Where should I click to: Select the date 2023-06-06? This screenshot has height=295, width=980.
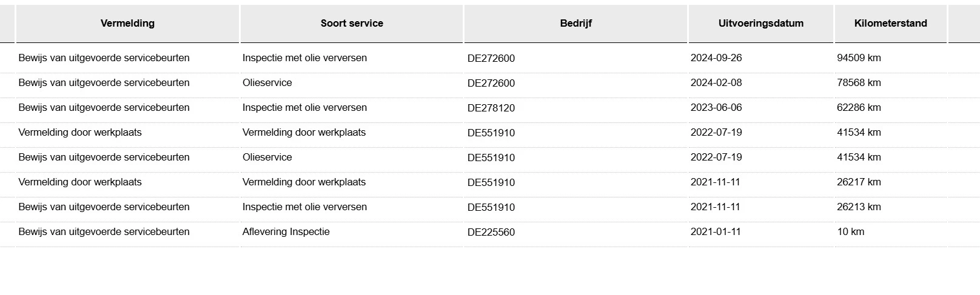[716, 108]
